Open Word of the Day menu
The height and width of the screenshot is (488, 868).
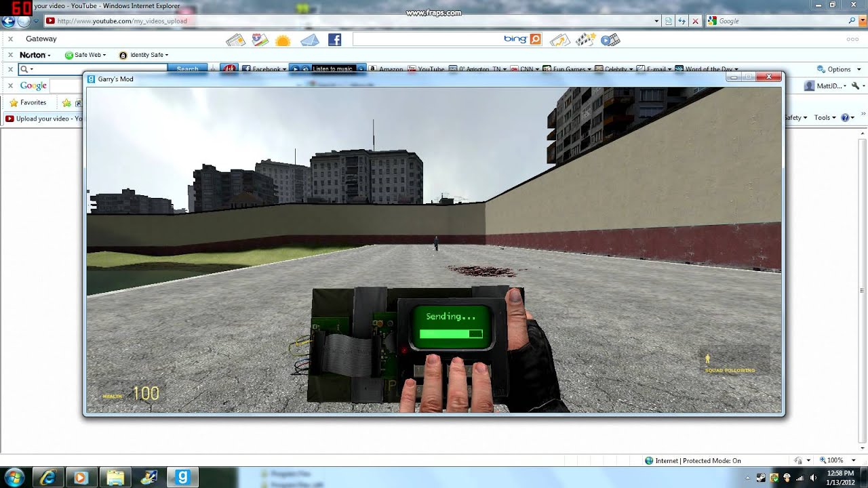point(707,68)
